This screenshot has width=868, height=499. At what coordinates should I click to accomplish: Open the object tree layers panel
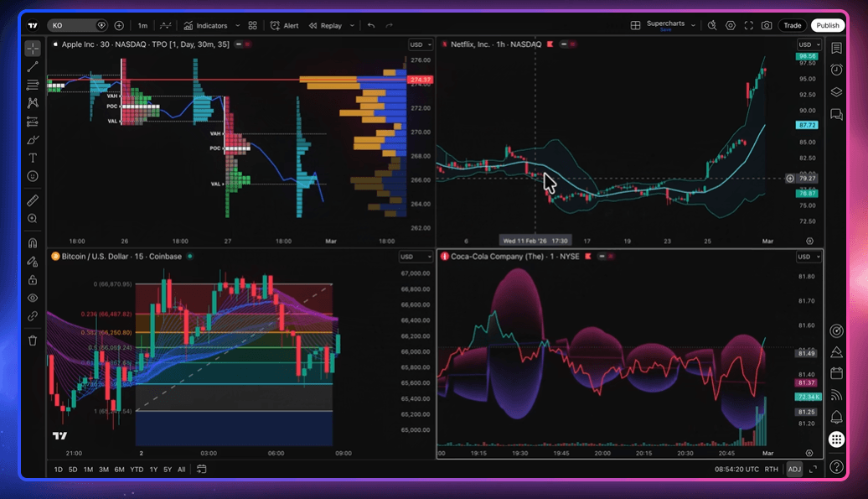pos(836,92)
